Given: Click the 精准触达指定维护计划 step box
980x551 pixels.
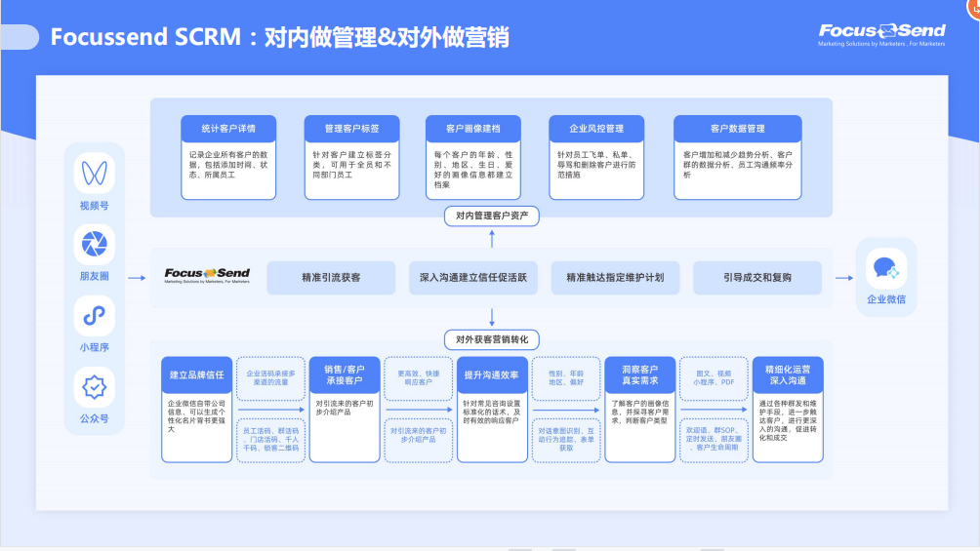Looking at the screenshot, I should [615, 278].
